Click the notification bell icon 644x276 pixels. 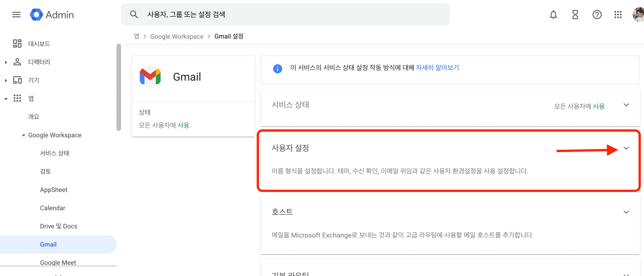pyautogui.click(x=553, y=15)
